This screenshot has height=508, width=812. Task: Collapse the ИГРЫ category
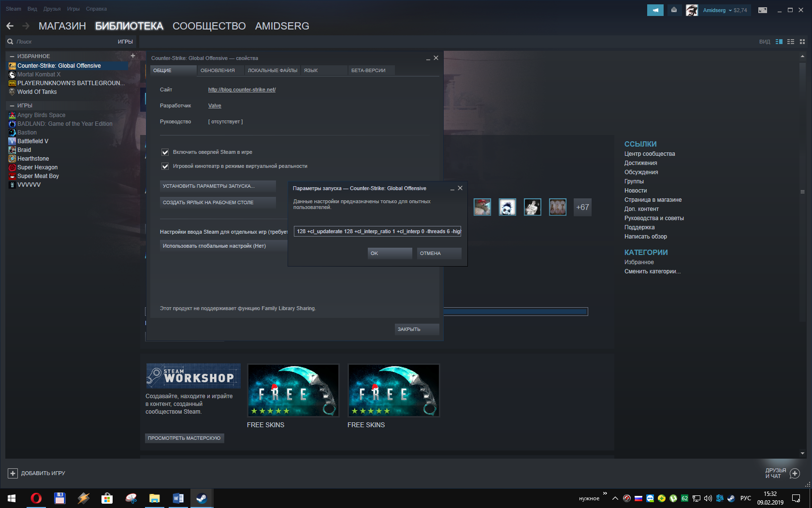[12, 105]
